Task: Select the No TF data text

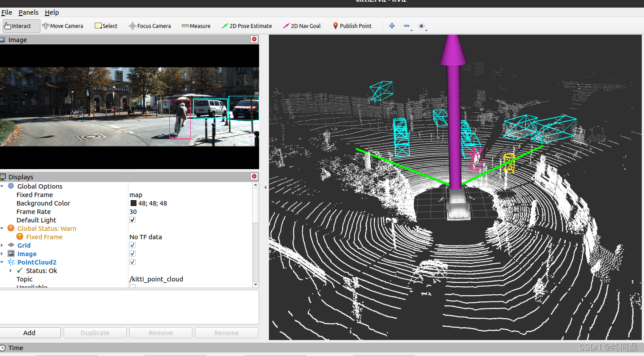Action: click(145, 237)
